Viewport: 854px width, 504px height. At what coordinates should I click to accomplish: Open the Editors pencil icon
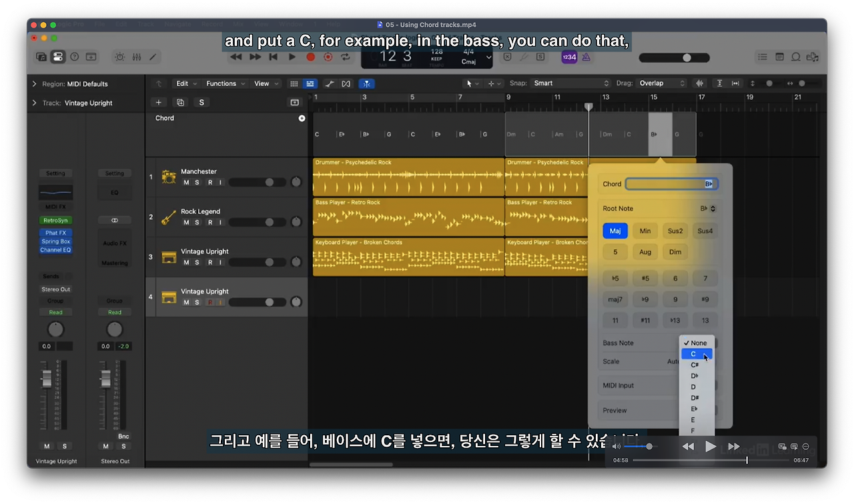pos(153,57)
